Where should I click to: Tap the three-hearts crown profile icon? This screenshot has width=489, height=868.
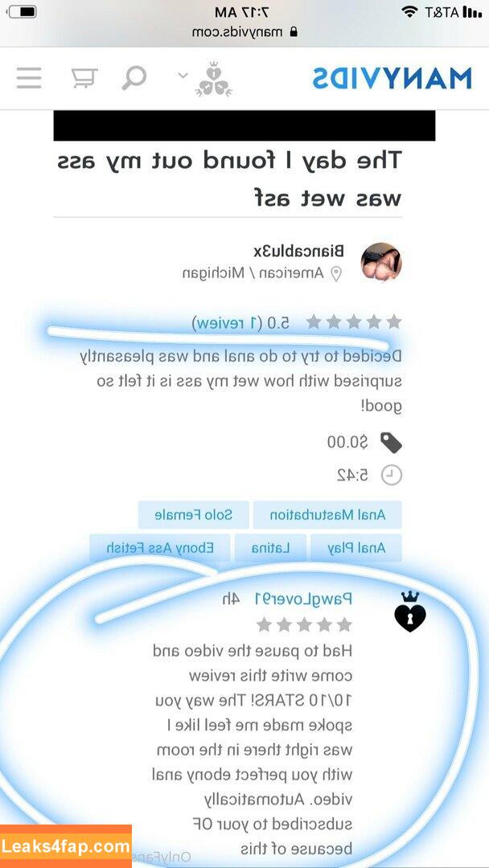[213, 79]
